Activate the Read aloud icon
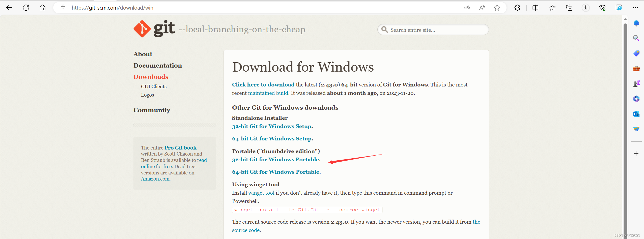 482,8
